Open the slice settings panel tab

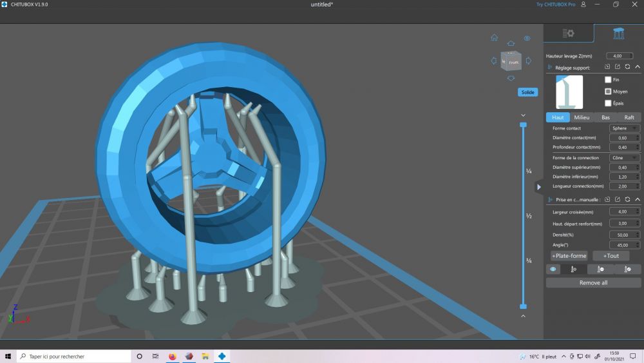tap(568, 34)
